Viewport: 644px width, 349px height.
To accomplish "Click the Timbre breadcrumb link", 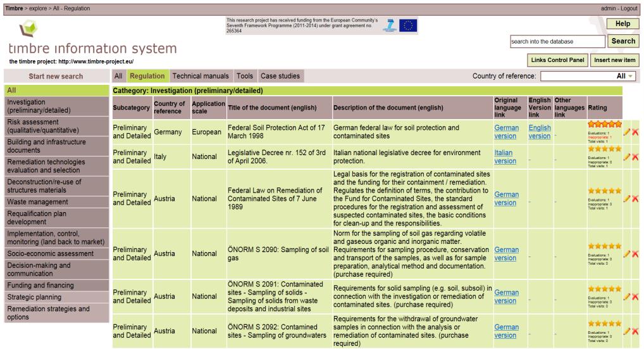I will (x=14, y=8).
